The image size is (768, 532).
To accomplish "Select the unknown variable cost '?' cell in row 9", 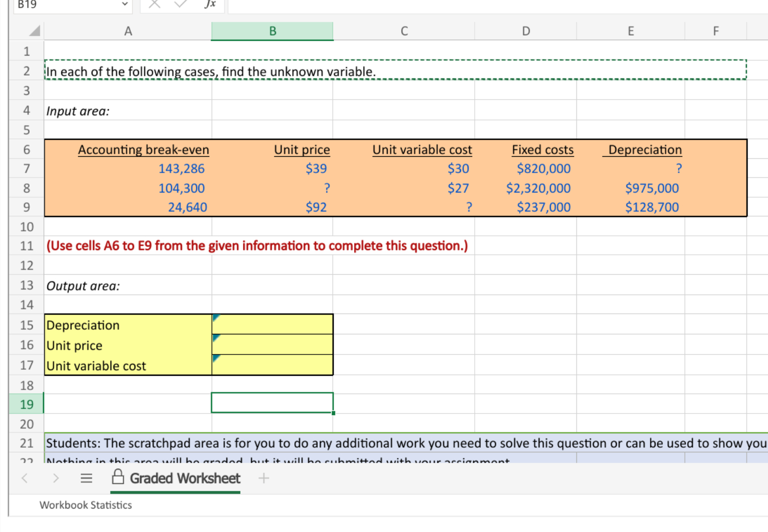I will point(404,207).
